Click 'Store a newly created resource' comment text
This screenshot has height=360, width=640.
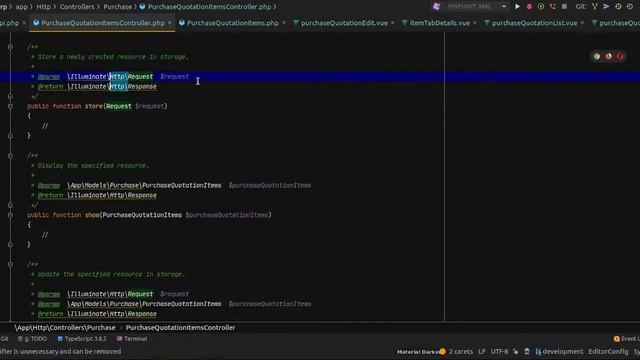(x=113, y=57)
